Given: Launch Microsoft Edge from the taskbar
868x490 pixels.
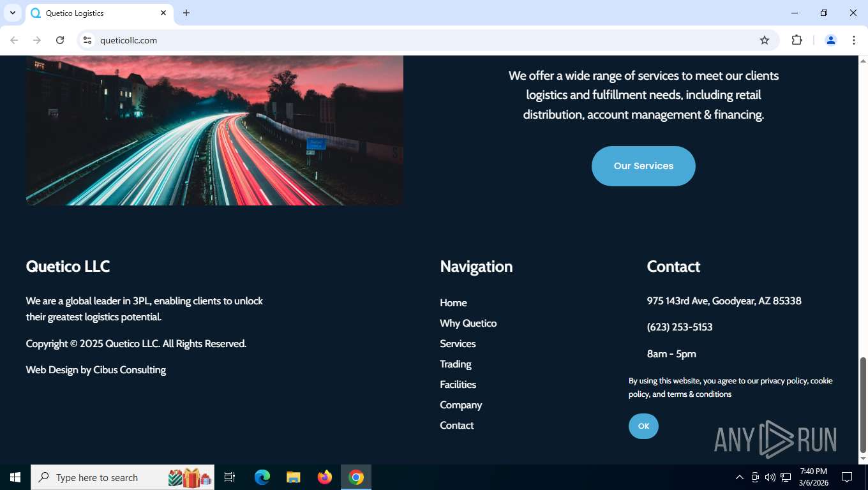Looking at the screenshot, I should [x=262, y=477].
